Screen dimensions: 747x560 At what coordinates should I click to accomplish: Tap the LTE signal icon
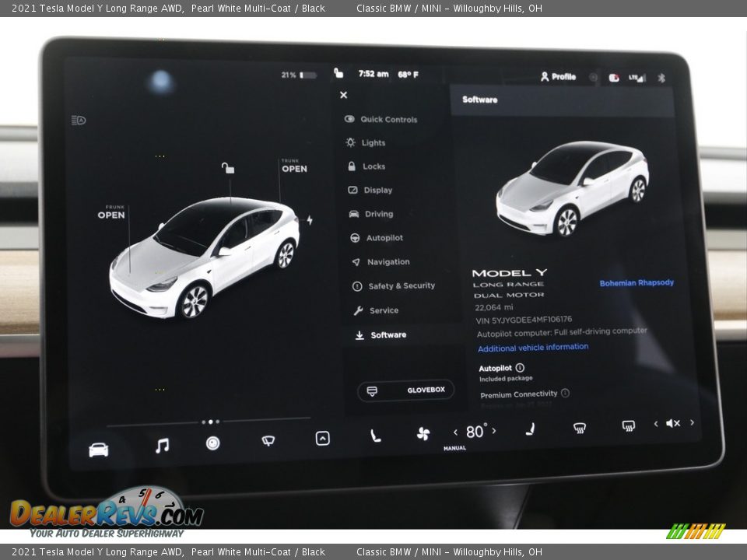click(637, 78)
